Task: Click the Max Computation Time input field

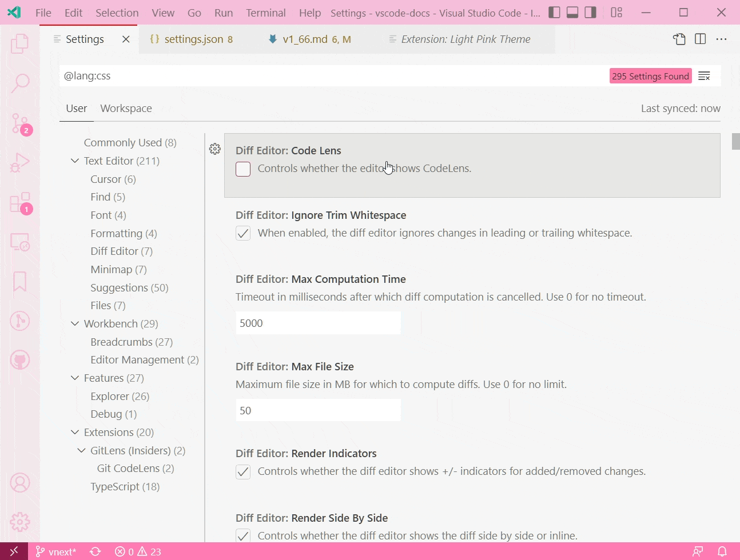Action: (318, 323)
